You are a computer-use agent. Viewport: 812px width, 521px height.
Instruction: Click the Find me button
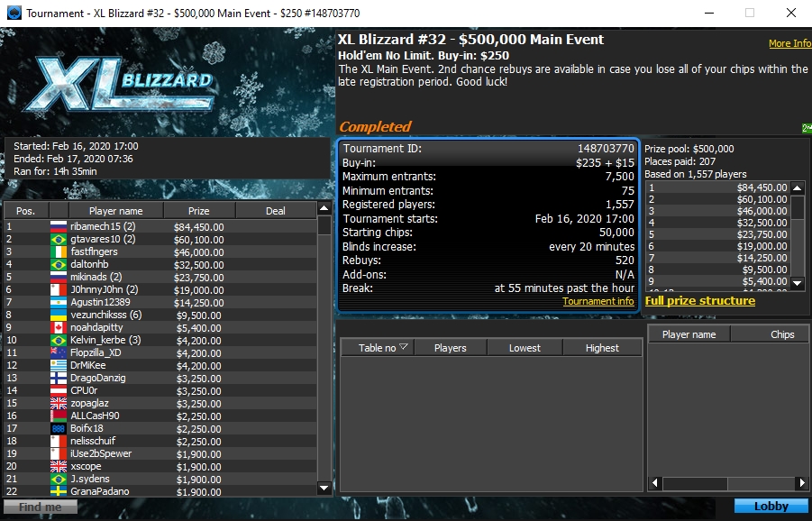pyautogui.click(x=41, y=507)
